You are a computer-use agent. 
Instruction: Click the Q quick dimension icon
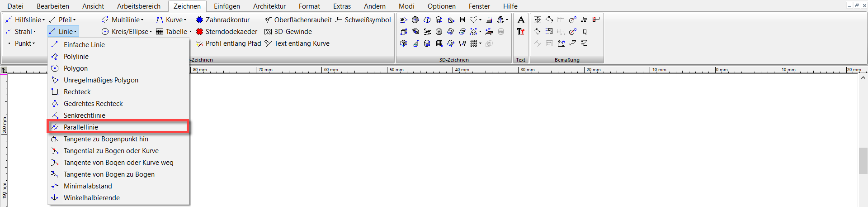coord(585,32)
